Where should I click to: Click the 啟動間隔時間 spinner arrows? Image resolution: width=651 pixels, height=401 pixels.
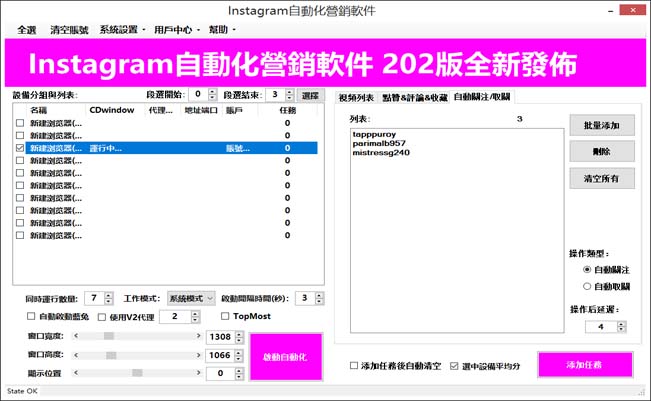click(x=319, y=298)
